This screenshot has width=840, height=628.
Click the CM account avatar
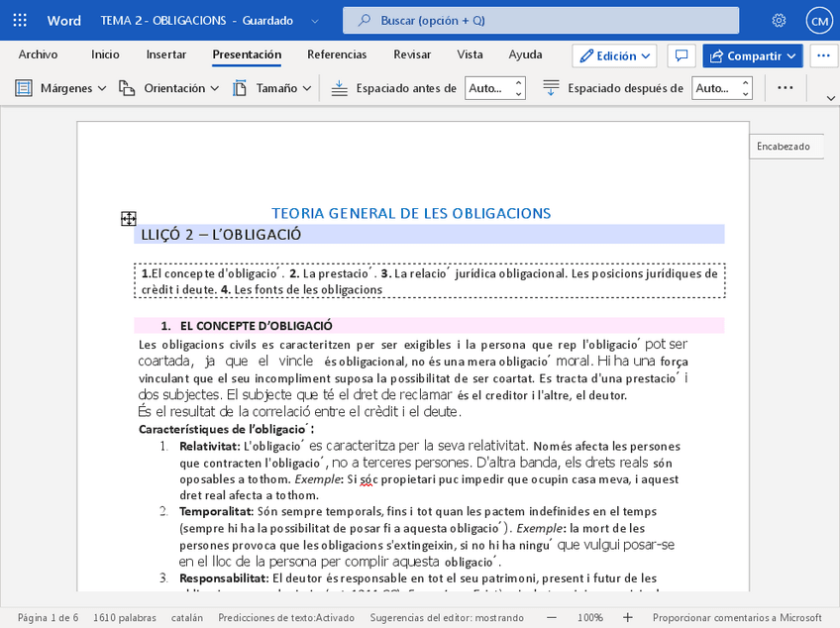click(x=818, y=21)
